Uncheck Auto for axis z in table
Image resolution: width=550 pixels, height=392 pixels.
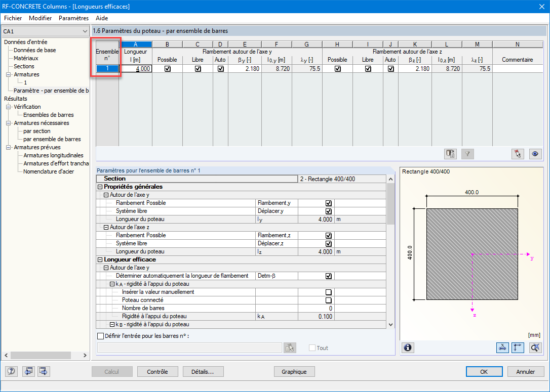coord(390,69)
